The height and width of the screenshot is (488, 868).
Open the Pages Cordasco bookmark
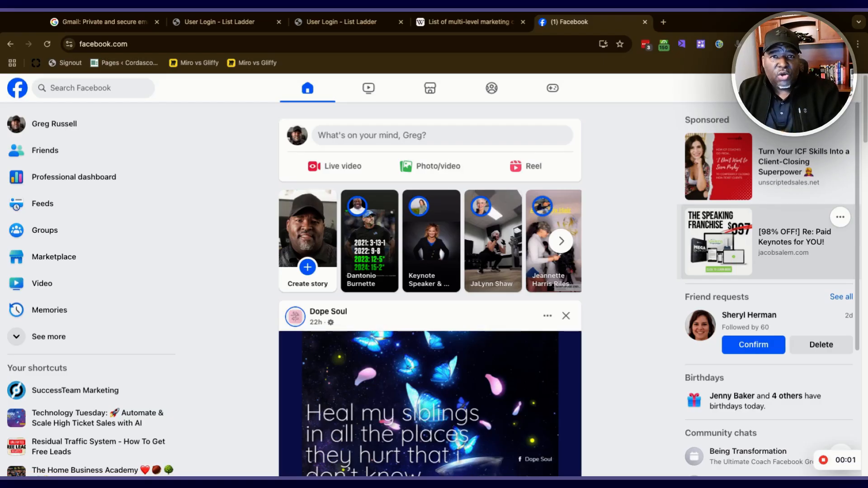[124, 63]
